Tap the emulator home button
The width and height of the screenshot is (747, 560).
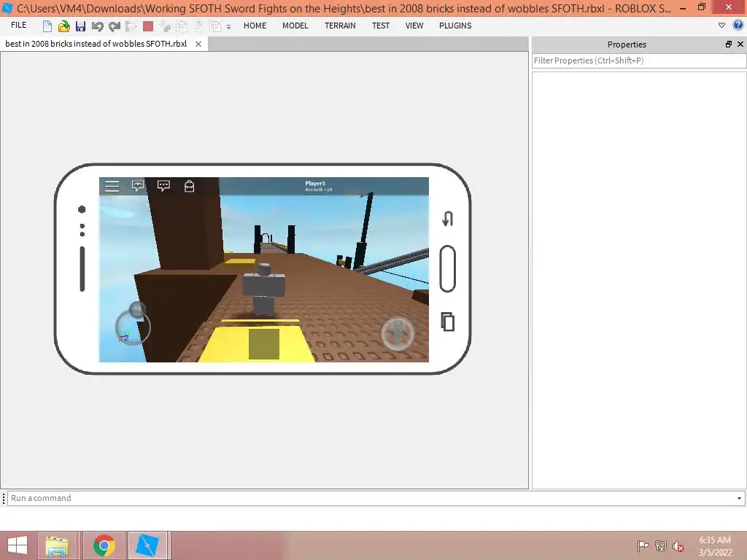click(447, 269)
